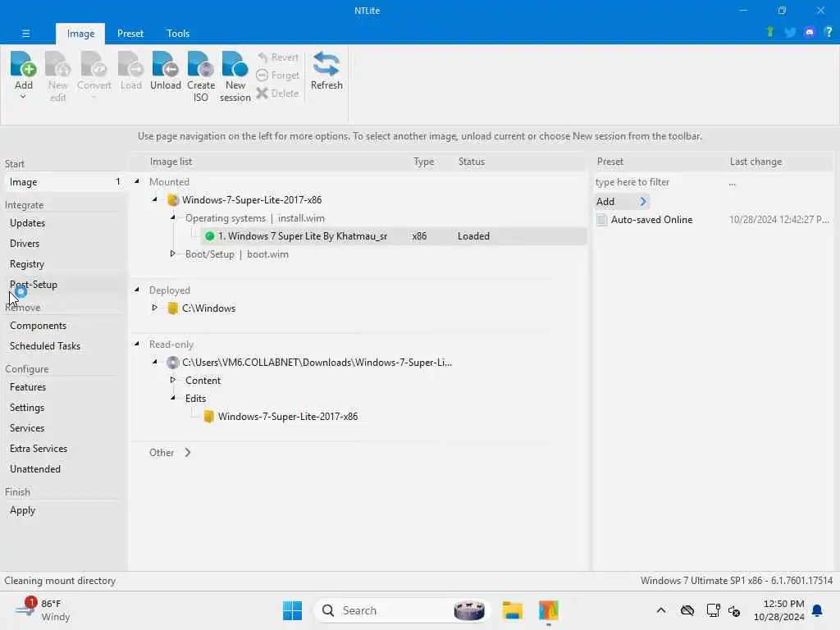Open the Twitter link icon
The height and width of the screenshot is (630, 840).
790,33
